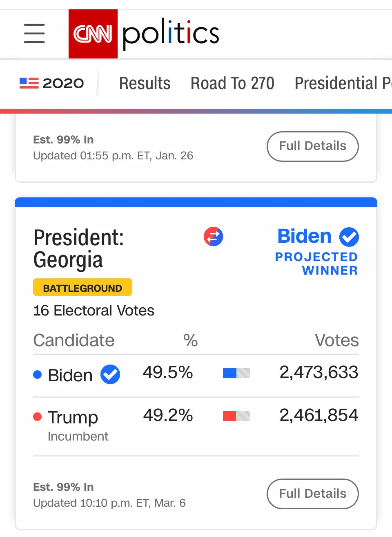The height and width of the screenshot is (537, 392).
Task: Click the Biden PROJECTED WINNER label
Action: pyautogui.click(x=316, y=263)
